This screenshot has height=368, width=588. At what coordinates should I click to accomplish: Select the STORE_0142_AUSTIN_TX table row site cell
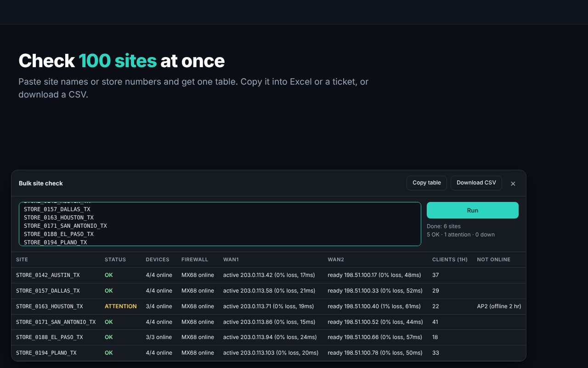click(48, 275)
